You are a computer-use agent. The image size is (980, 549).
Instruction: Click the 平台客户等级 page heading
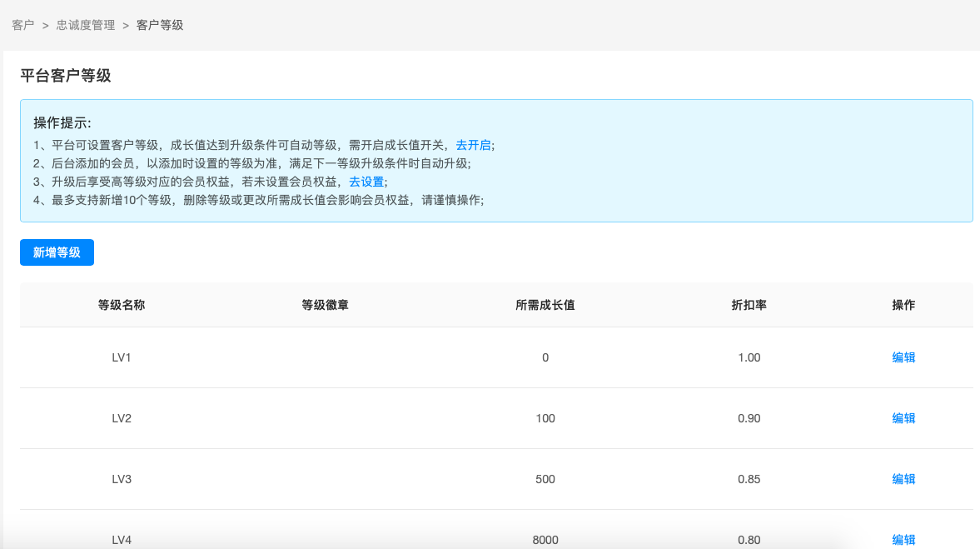click(x=66, y=76)
